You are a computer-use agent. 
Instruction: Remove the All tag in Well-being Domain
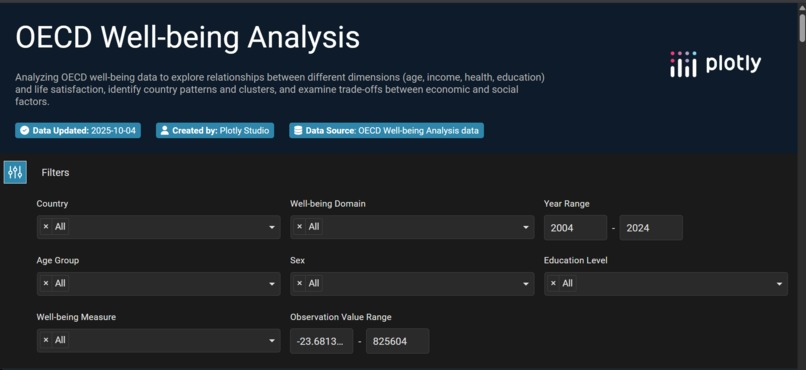[x=300, y=227]
